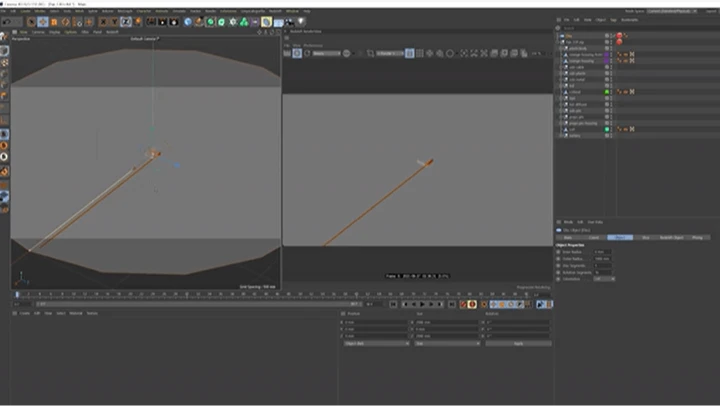Click Render to Picture Viewer icon
720x406 pixels.
tap(163, 22)
